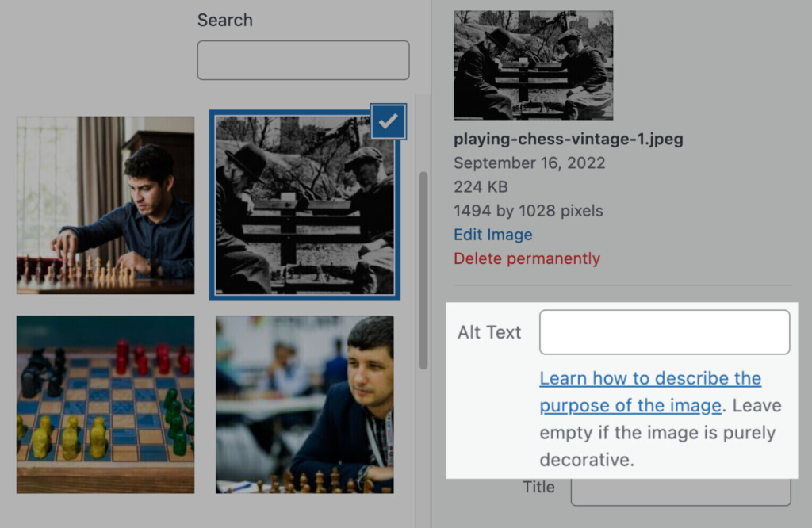Viewport: 812px width, 528px height.
Task: Click the media Search input field
Action: tap(303, 60)
